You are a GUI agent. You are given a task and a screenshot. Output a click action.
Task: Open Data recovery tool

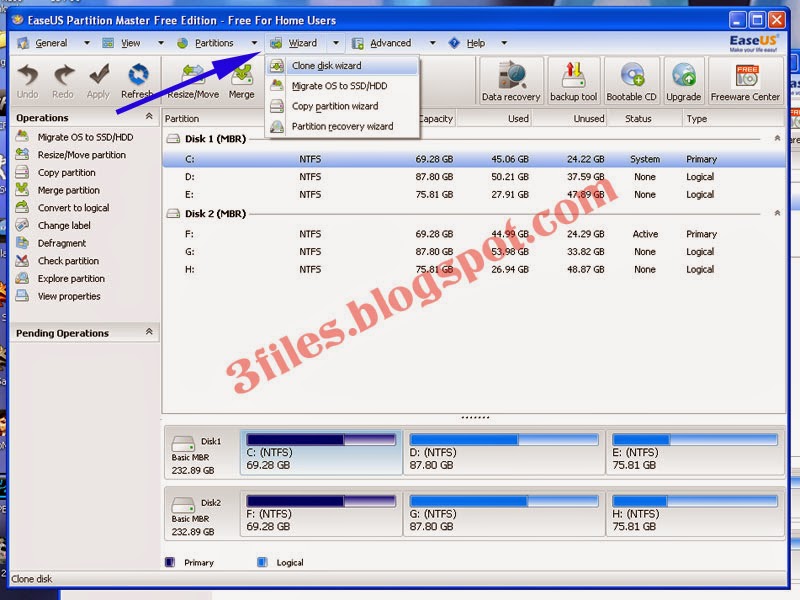point(511,81)
